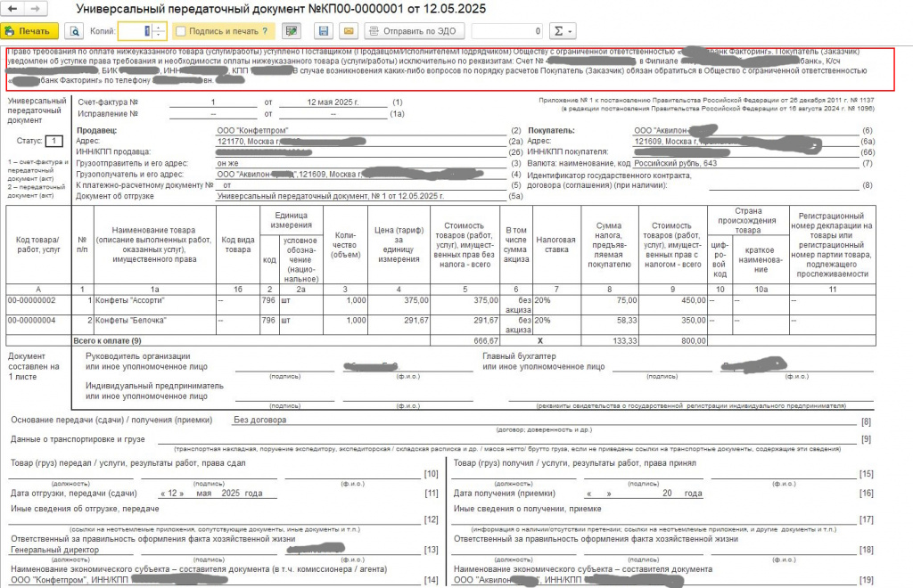Open the sigma Σ dropdown
913x588 pixels.
563,31
